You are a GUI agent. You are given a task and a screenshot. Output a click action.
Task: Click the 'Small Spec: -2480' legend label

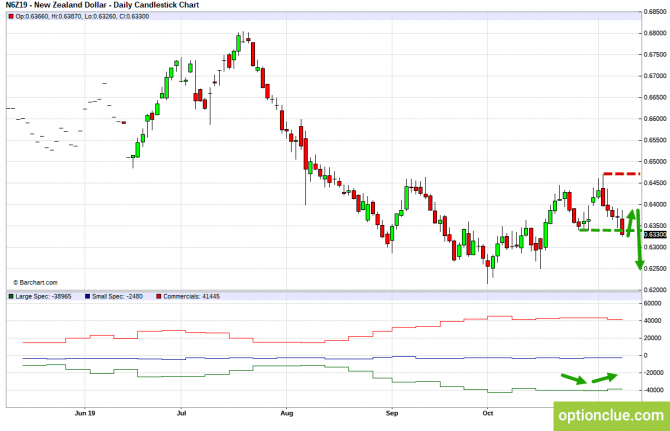(118, 296)
